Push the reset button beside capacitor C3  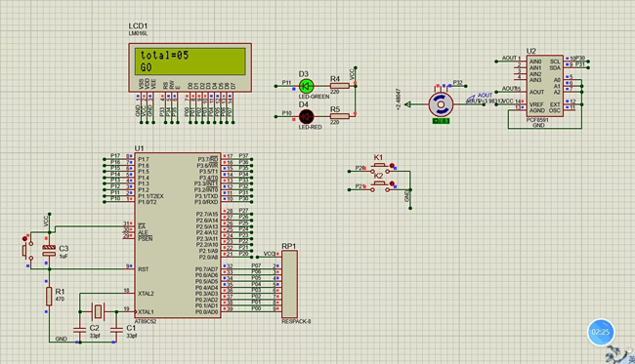[x=27, y=251]
